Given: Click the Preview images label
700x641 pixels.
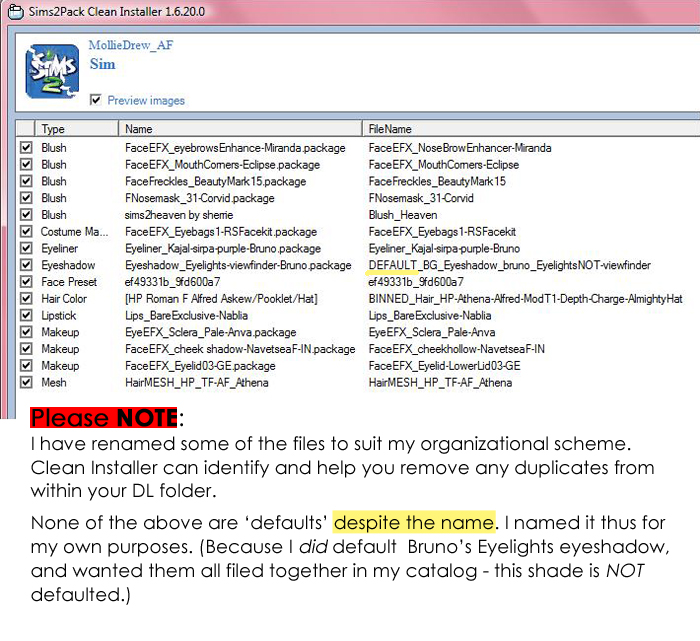Looking at the screenshot, I should 146,100.
